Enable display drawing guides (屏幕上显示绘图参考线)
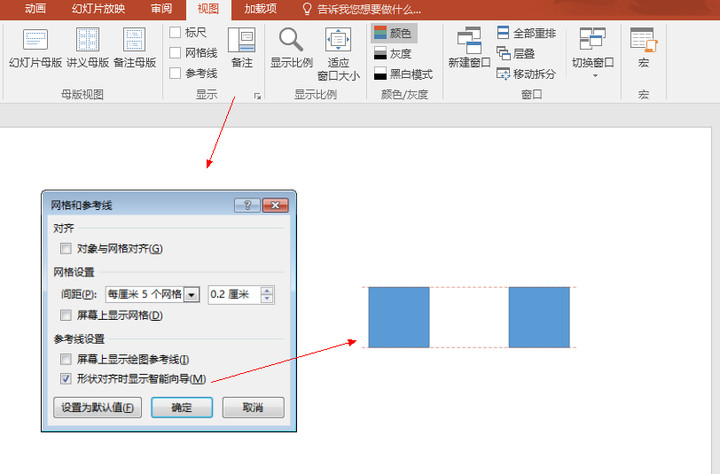The image size is (720, 474). point(66,359)
